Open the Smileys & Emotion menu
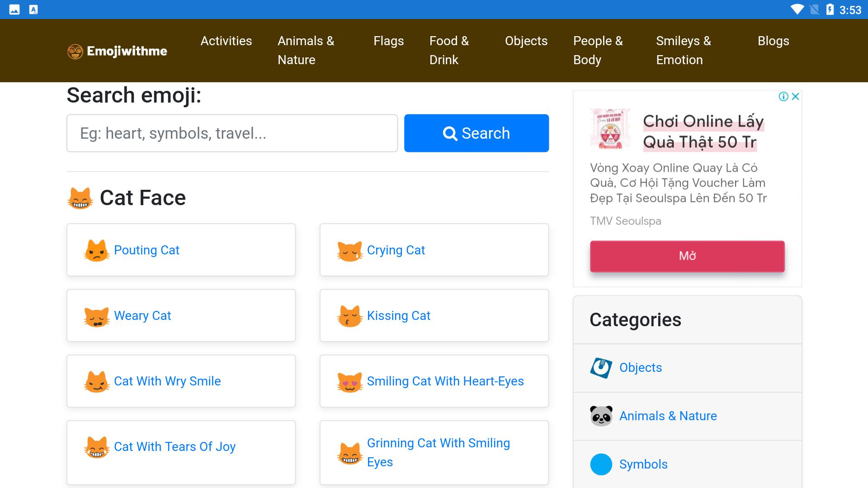 [684, 51]
